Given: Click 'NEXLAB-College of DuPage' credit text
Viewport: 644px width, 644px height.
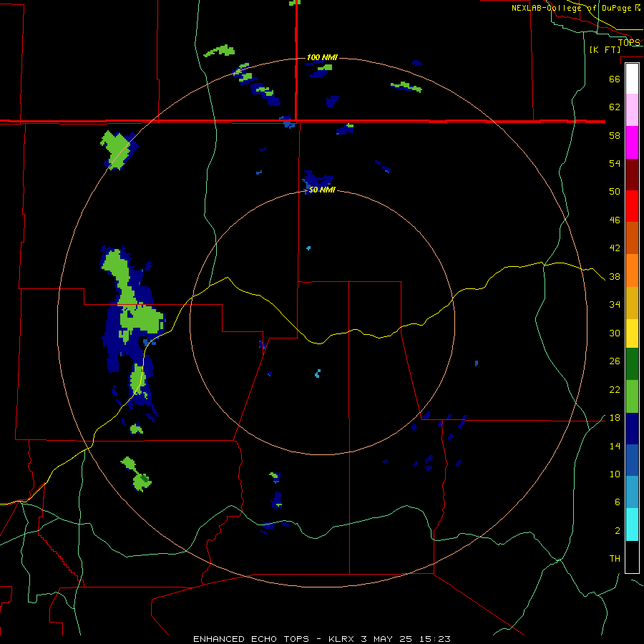Looking at the screenshot, I should coord(572,8).
